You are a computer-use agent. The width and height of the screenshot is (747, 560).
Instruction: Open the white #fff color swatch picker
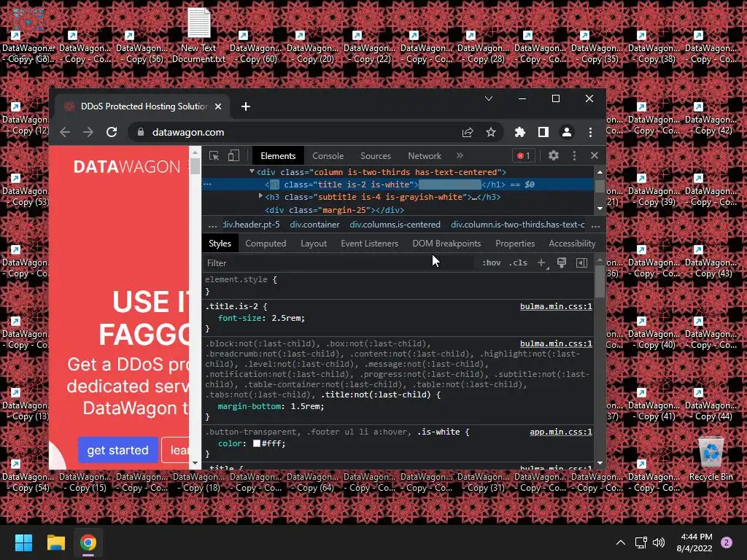(x=257, y=443)
